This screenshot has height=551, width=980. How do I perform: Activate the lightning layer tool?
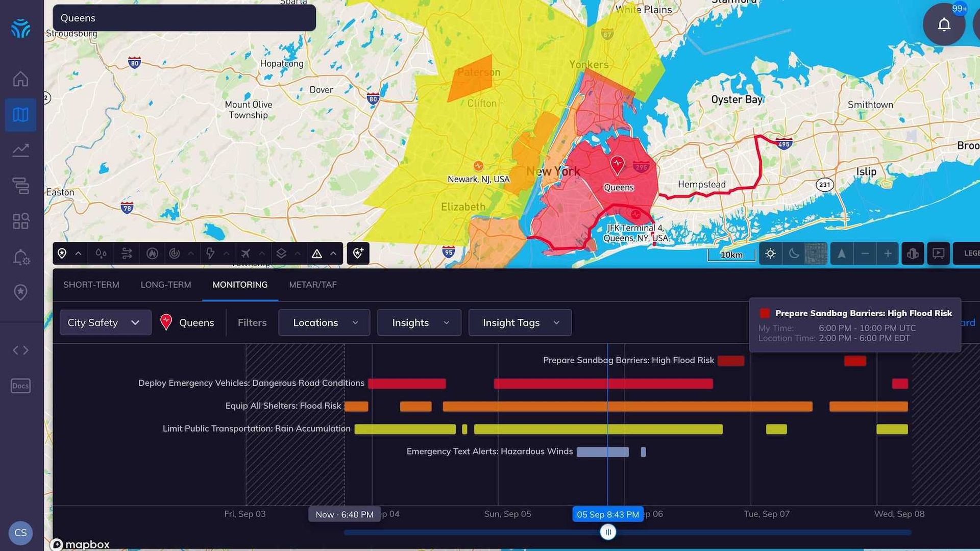tap(210, 254)
